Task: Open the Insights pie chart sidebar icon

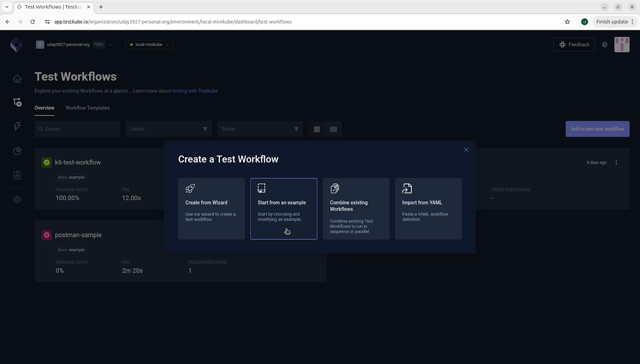Action: click(x=17, y=151)
